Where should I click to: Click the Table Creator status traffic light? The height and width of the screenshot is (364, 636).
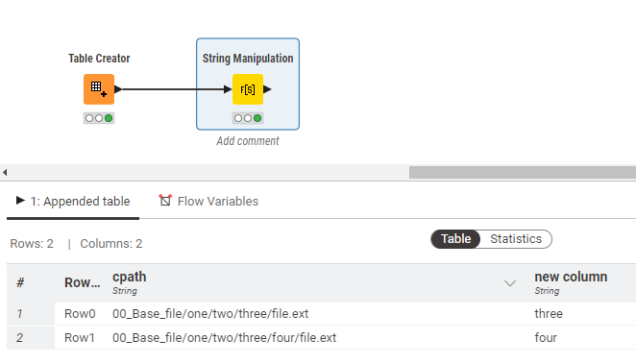tap(99, 118)
